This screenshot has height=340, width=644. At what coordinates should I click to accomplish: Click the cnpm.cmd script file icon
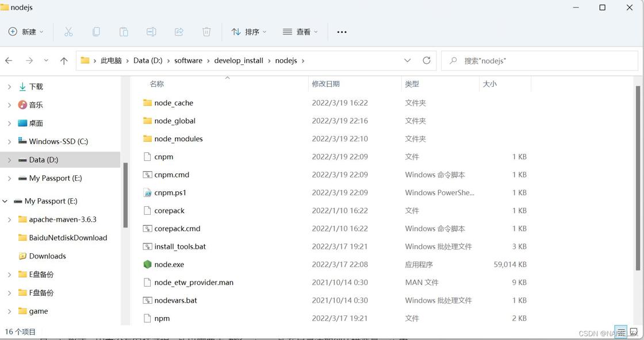pos(147,175)
